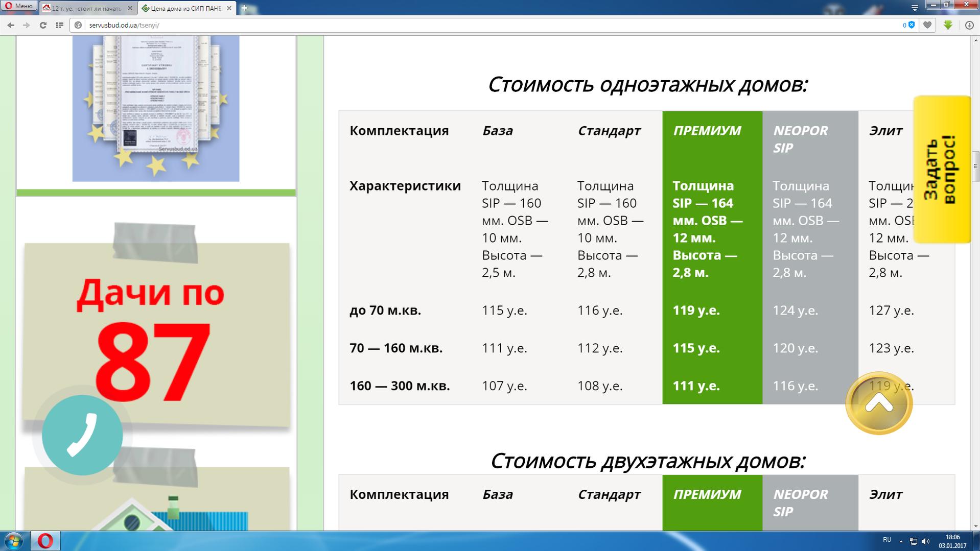980x551 pixels.
Task: Click the "Стоимость одноэтажных домов:" heading
Action: (x=647, y=85)
